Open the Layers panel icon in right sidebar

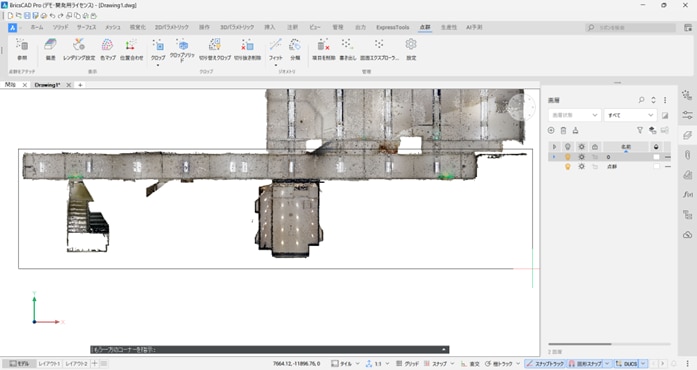point(687,135)
